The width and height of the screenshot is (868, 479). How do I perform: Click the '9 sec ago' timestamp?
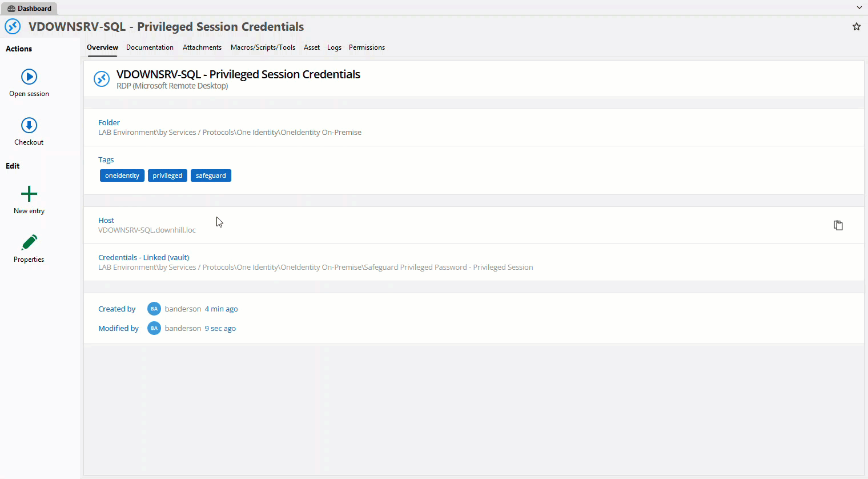point(220,328)
